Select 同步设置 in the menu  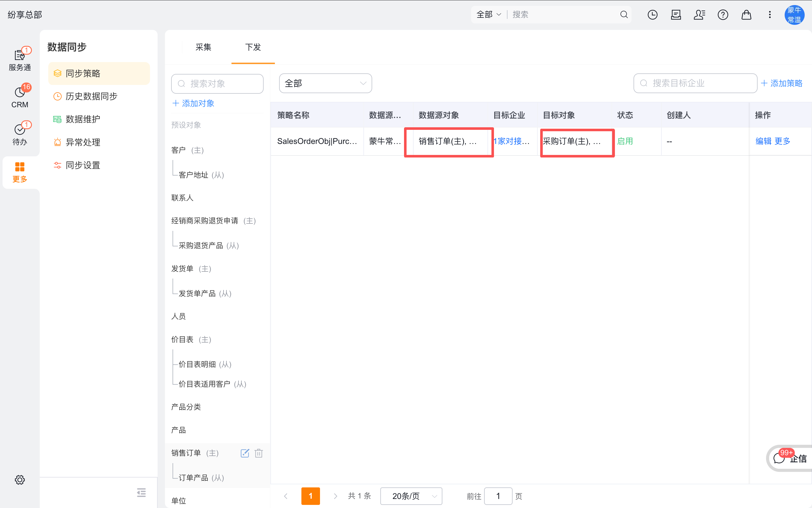(99, 165)
